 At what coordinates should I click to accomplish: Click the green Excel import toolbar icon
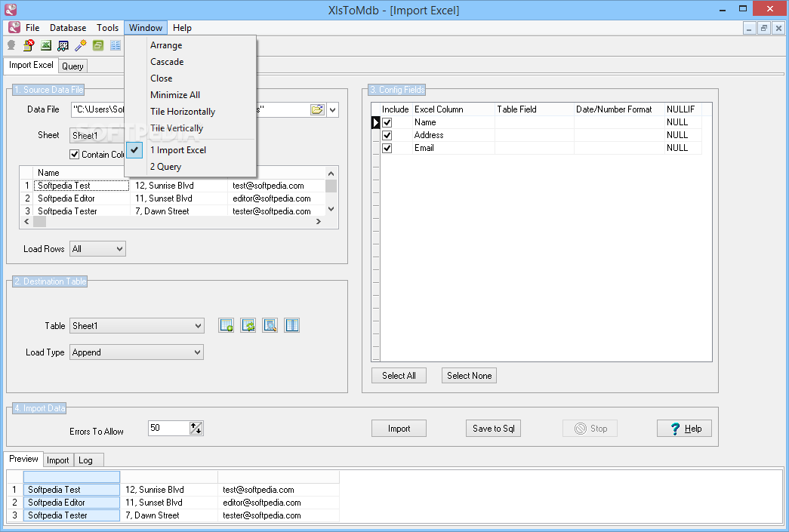46,46
